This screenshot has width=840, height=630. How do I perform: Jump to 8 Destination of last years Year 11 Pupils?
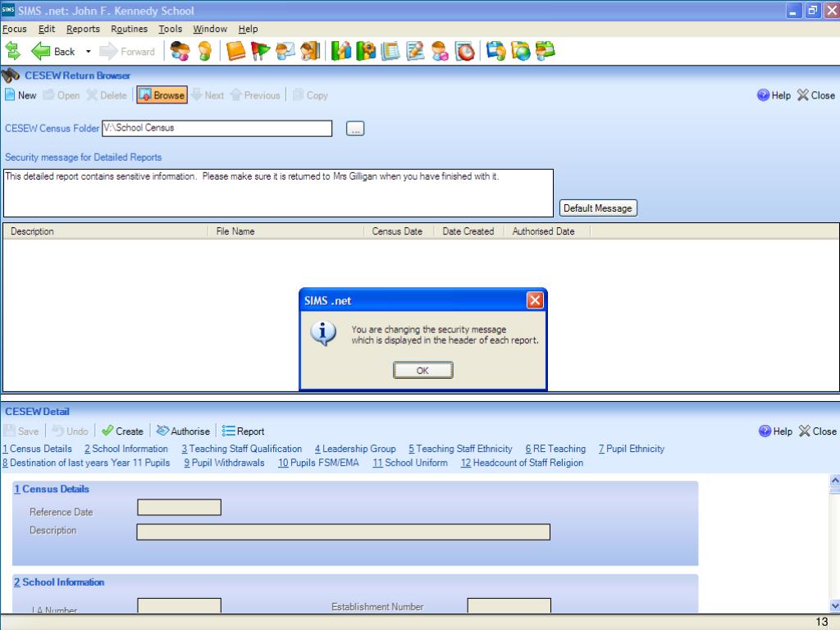coord(86,463)
